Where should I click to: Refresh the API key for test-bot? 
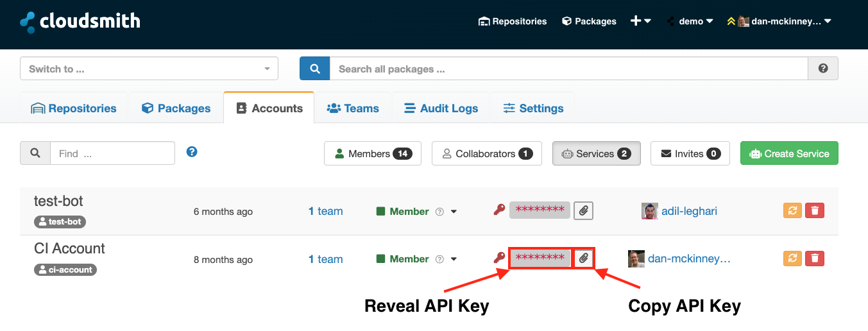(x=793, y=210)
